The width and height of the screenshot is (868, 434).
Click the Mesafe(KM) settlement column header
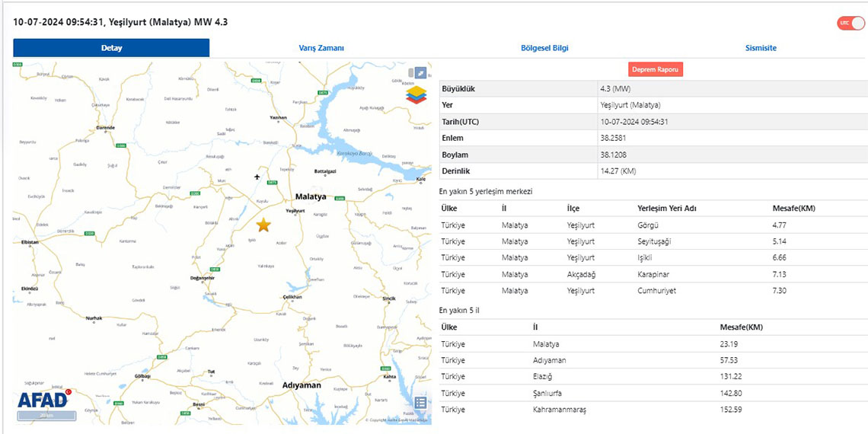pyautogui.click(x=794, y=209)
